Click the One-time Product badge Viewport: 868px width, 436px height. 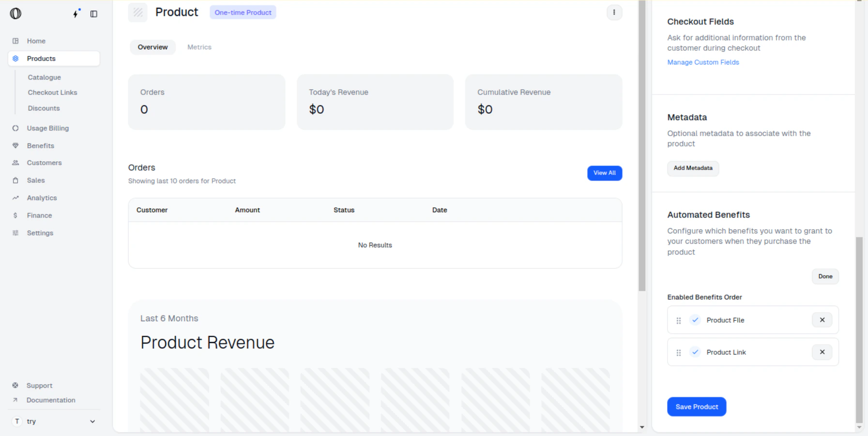[x=243, y=13]
